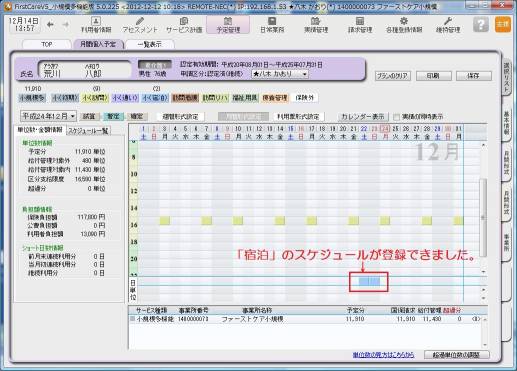The image size is (517, 371).
Task: Select the yellow schedule block on day 28
Action: click(x=427, y=220)
